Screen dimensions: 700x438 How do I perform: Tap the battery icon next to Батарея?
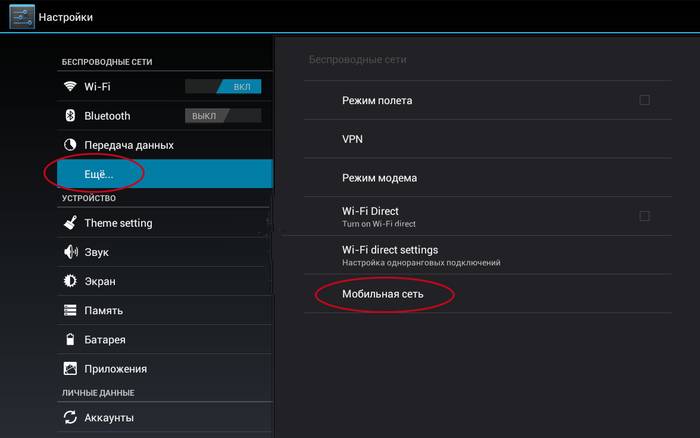coord(70,340)
